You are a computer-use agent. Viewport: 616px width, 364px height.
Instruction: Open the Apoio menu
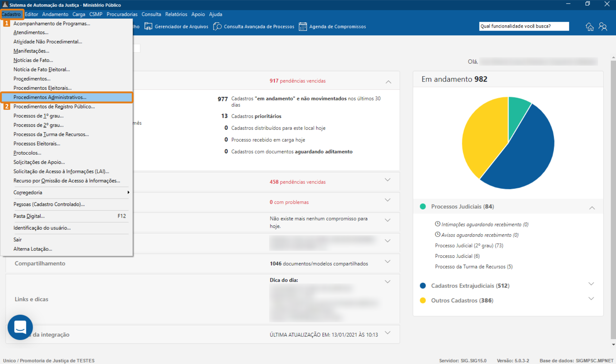[198, 14]
